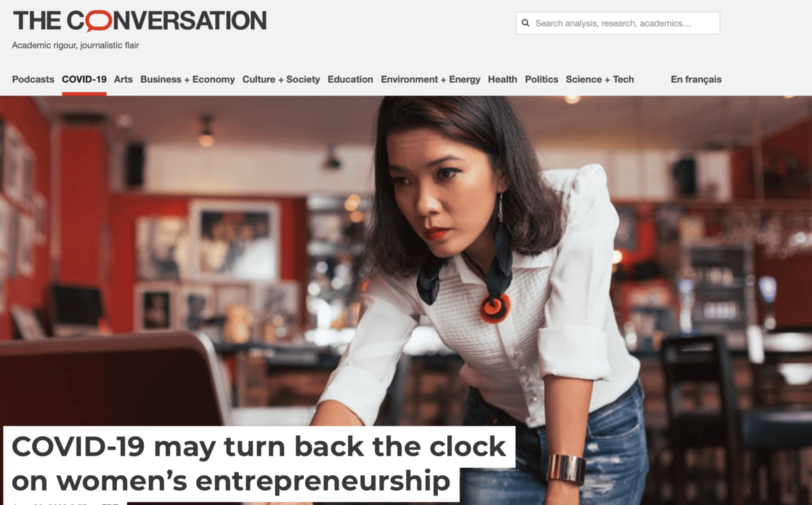Select the COVID-19 tab
The height and width of the screenshot is (505, 812).
click(x=84, y=79)
